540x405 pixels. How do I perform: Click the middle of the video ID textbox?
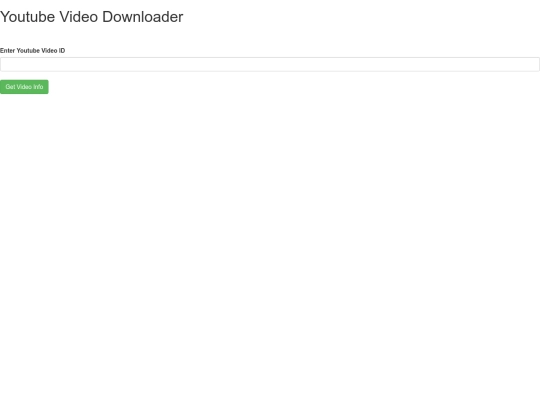(270, 64)
